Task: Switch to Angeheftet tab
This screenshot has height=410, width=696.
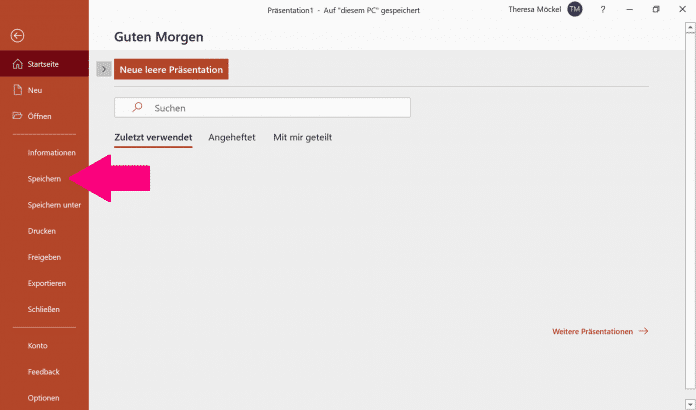Action: [231, 137]
